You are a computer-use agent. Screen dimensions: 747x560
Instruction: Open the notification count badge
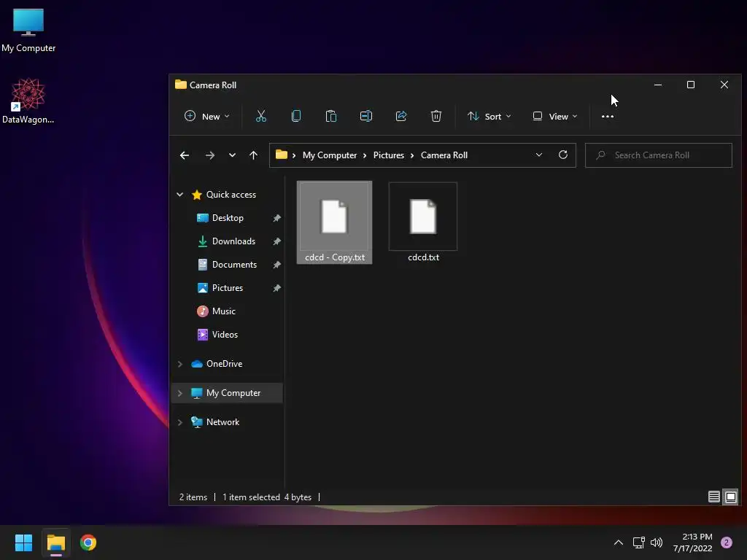click(x=727, y=542)
